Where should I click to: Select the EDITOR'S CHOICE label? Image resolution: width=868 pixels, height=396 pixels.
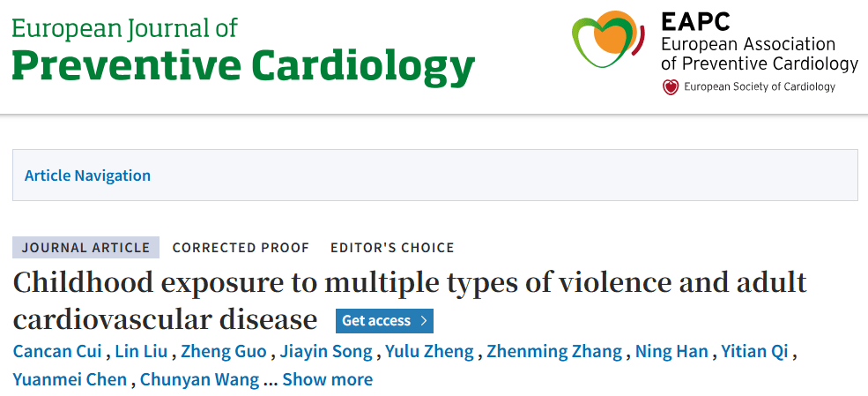(392, 248)
